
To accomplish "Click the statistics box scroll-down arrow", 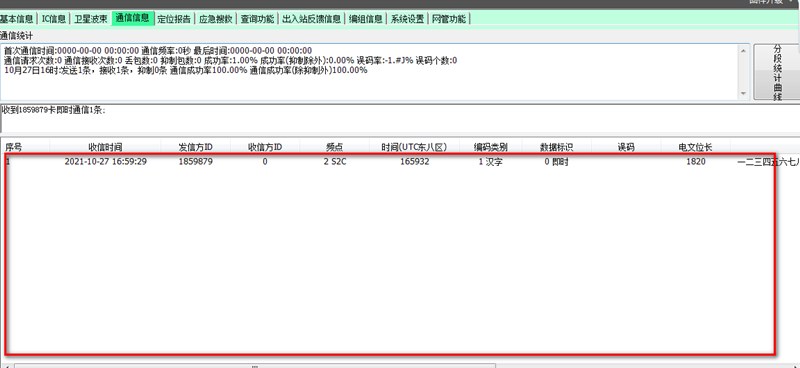I will point(743,94).
